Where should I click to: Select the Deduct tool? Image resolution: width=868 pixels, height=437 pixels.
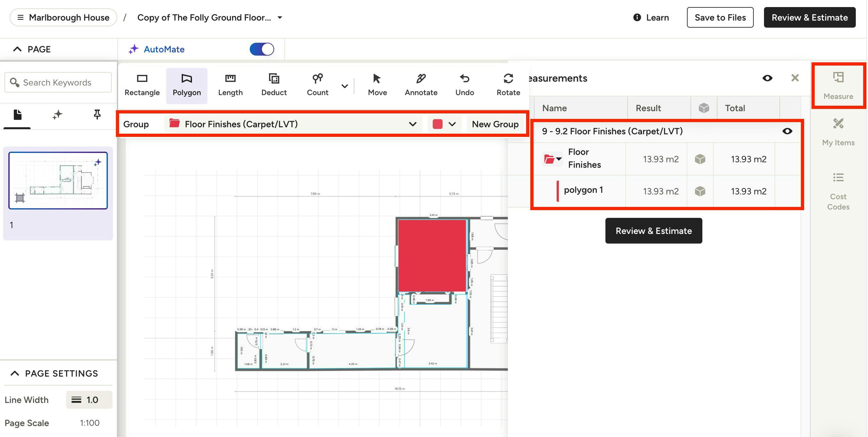[x=274, y=85]
